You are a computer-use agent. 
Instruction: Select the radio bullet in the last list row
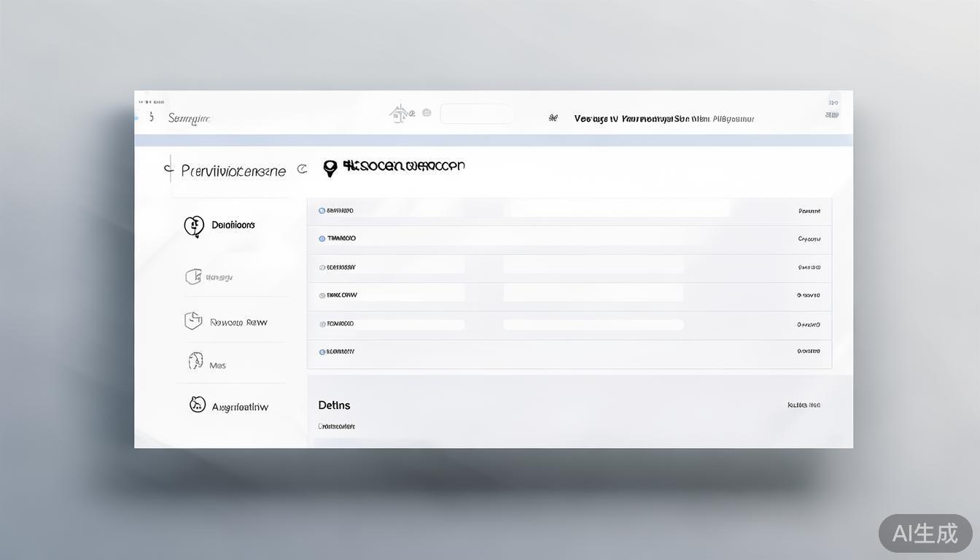click(322, 351)
